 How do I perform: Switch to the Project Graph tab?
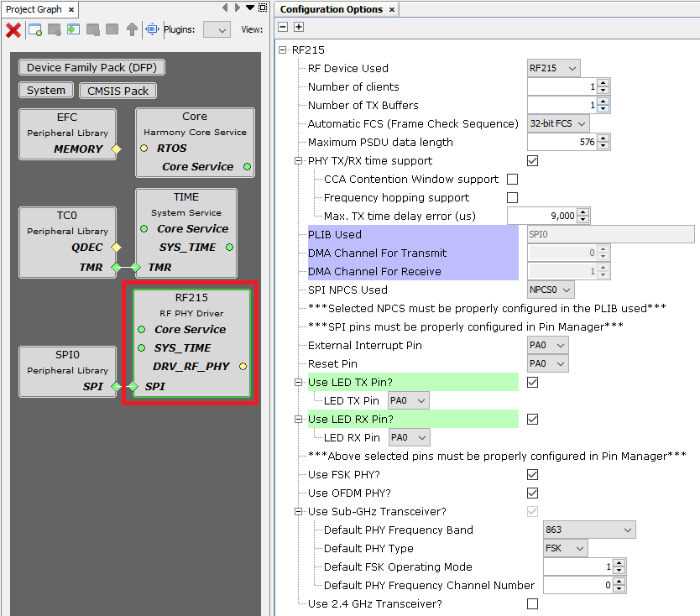tap(34, 9)
